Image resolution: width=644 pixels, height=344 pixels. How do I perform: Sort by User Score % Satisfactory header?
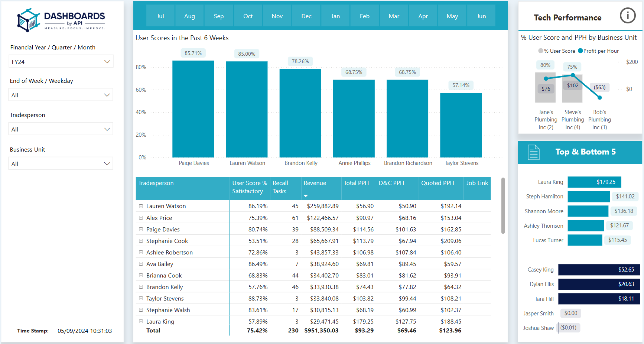pos(250,187)
